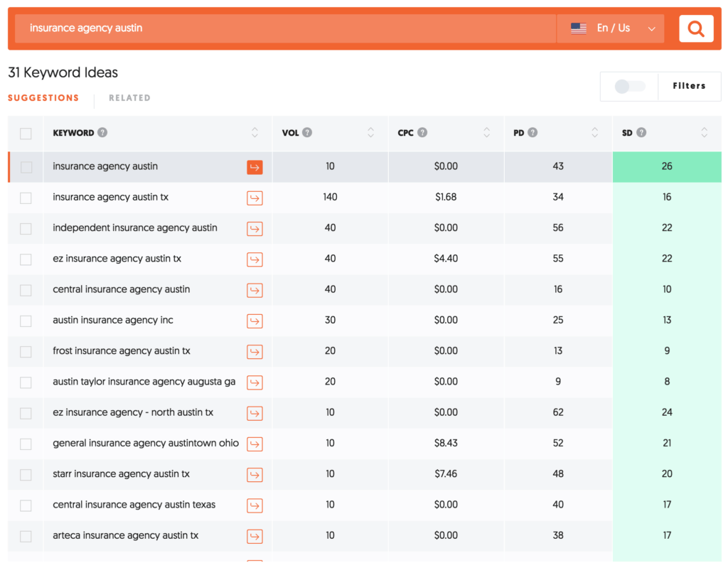
Task: Check box for austin taylor insurance agency augusta ga
Action: click(x=26, y=382)
